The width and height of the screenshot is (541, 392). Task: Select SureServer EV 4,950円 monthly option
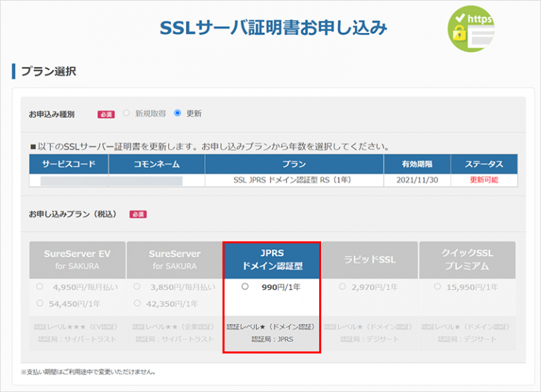coord(40,287)
